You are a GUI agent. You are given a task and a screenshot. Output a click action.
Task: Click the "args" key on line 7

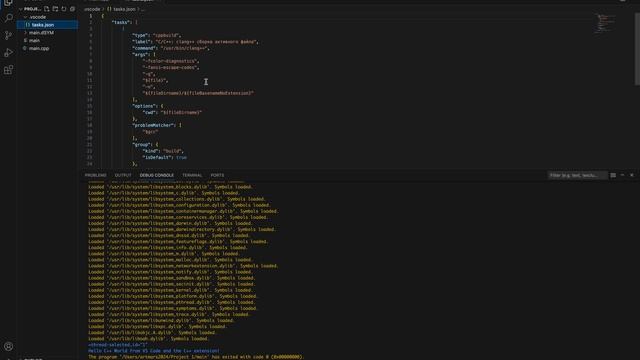(x=140, y=54)
